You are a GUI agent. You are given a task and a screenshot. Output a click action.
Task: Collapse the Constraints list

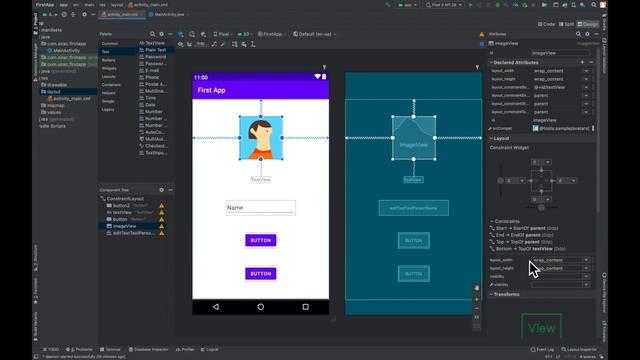click(492, 221)
